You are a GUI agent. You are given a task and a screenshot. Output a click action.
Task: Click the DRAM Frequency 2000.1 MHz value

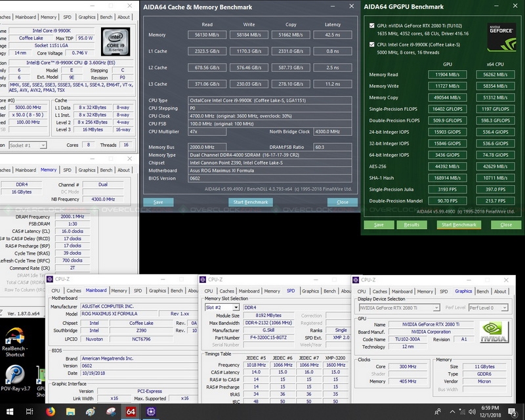[73, 217]
